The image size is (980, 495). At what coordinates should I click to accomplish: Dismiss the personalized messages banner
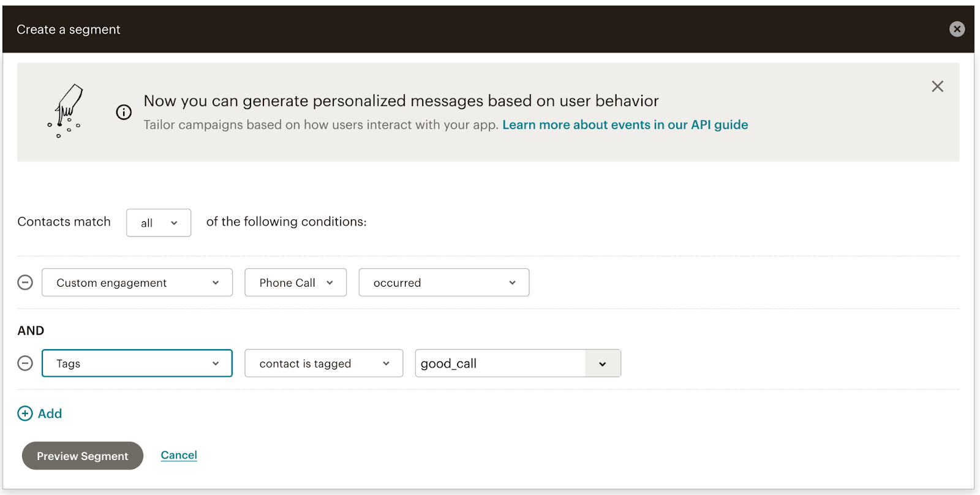[937, 86]
